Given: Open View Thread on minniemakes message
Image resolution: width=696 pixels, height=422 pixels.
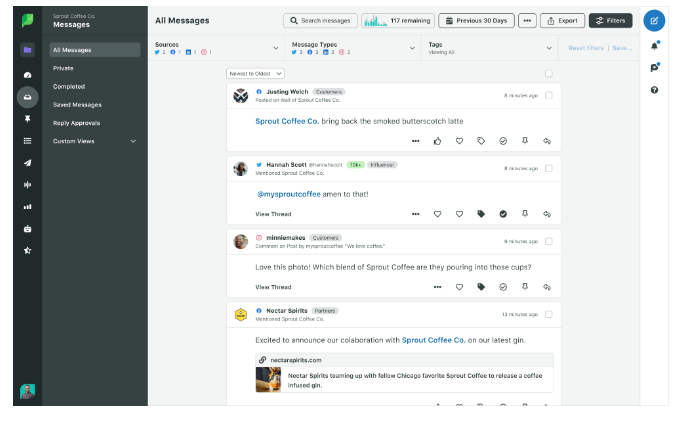Looking at the screenshot, I should [x=273, y=287].
